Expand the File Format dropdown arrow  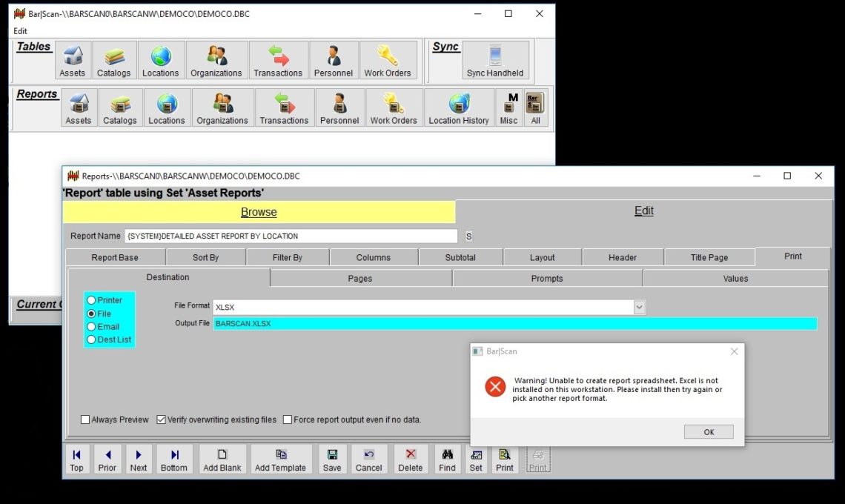[639, 308]
